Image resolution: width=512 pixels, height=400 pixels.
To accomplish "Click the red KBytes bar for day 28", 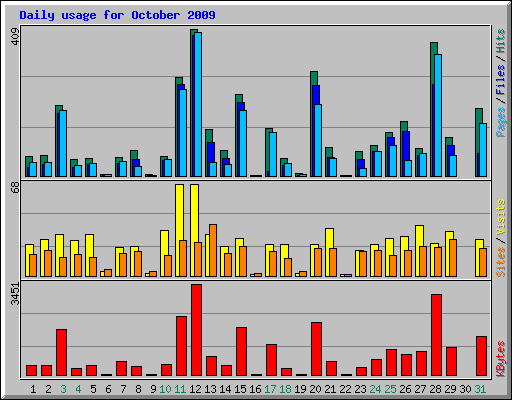I will (437, 335).
